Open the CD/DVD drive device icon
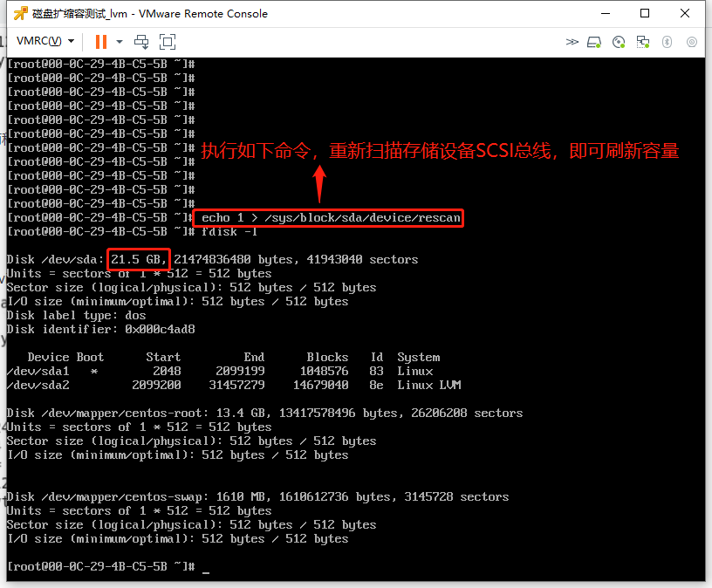This screenshot has width=712, height=588. coord(619,42)
